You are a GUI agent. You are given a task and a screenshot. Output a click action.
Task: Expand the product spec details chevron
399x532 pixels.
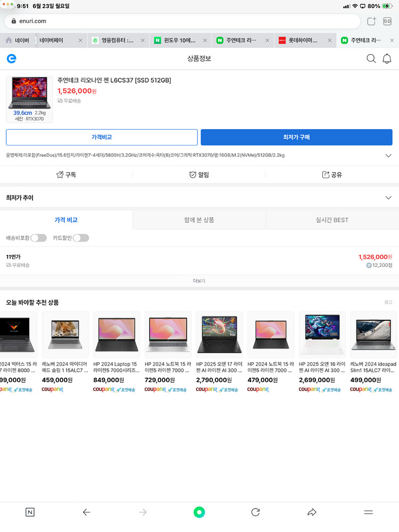(x=388, y=155)
